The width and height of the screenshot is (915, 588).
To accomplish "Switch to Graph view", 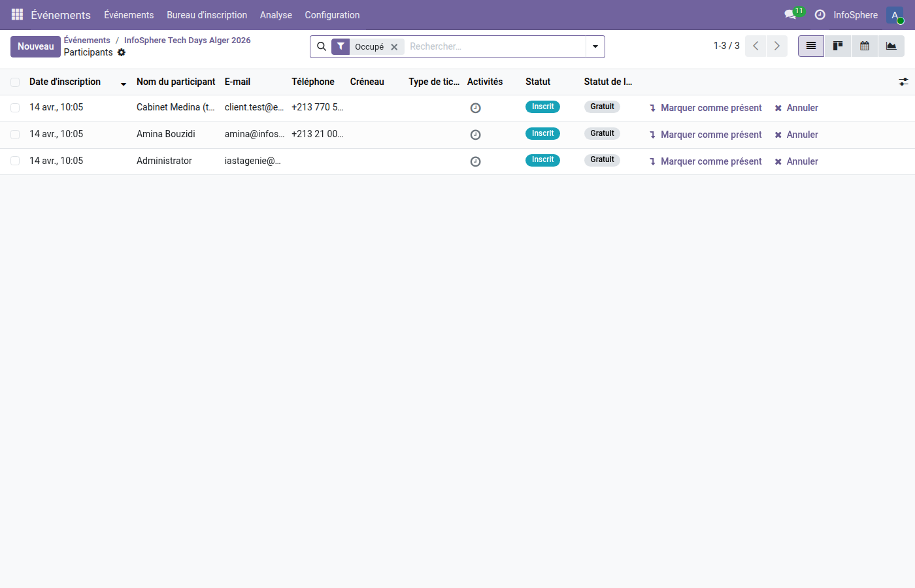I will tap(891, 46).
